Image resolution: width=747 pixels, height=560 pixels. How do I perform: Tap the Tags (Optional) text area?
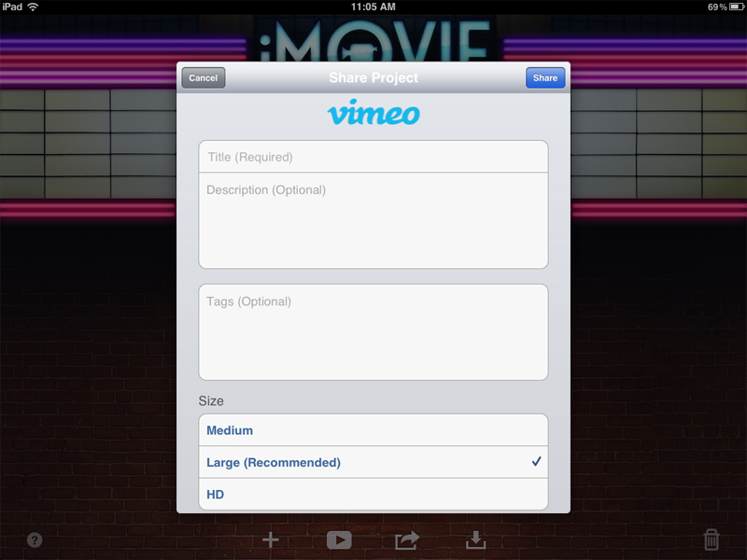(373, 332)
